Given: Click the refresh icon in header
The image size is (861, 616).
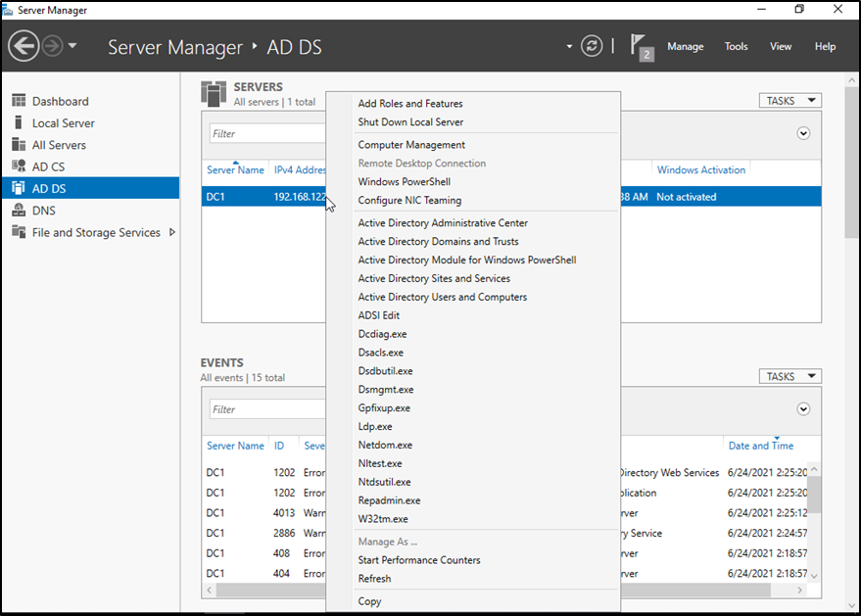Looking at the screenshot, I should pos(591,46).
